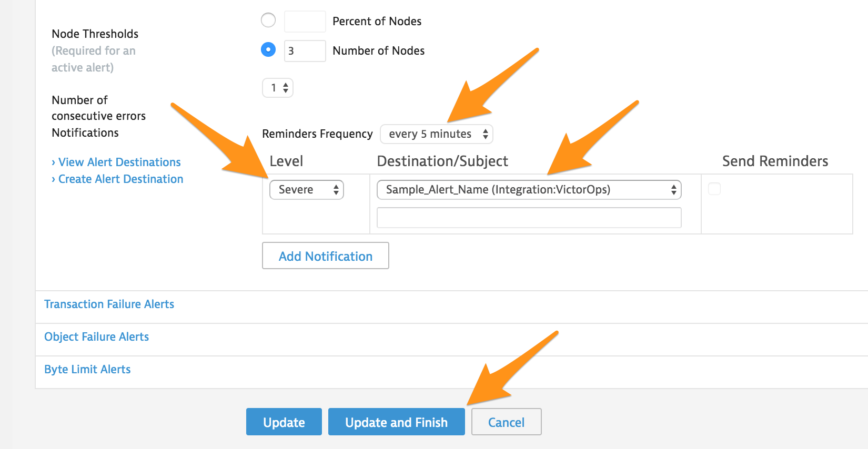Click Update and Finish
This screenshot has width=868, height=449.
tap(396, 422)
